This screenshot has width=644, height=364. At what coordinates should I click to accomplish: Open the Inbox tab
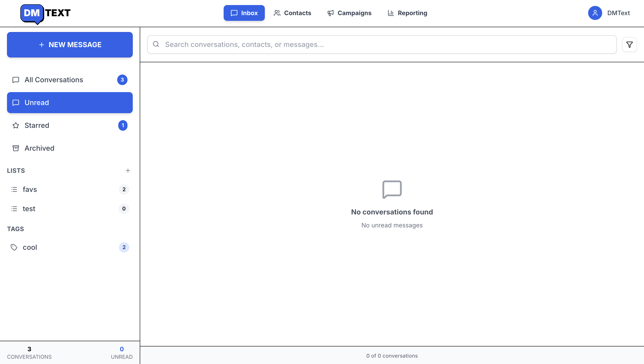(x=244, y=13)
